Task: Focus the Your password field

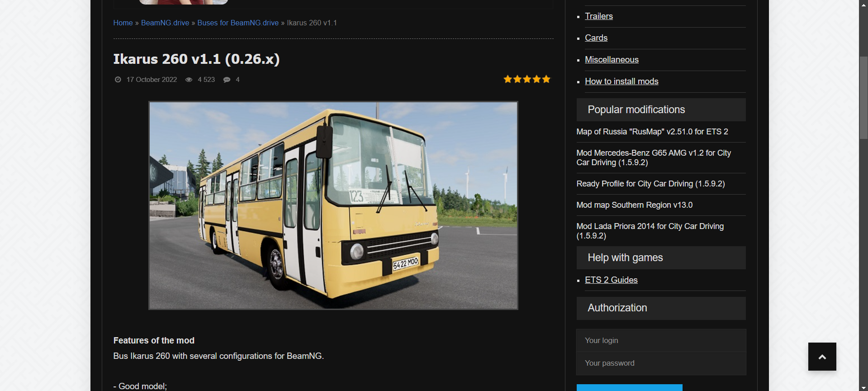Action: [661, 363]
